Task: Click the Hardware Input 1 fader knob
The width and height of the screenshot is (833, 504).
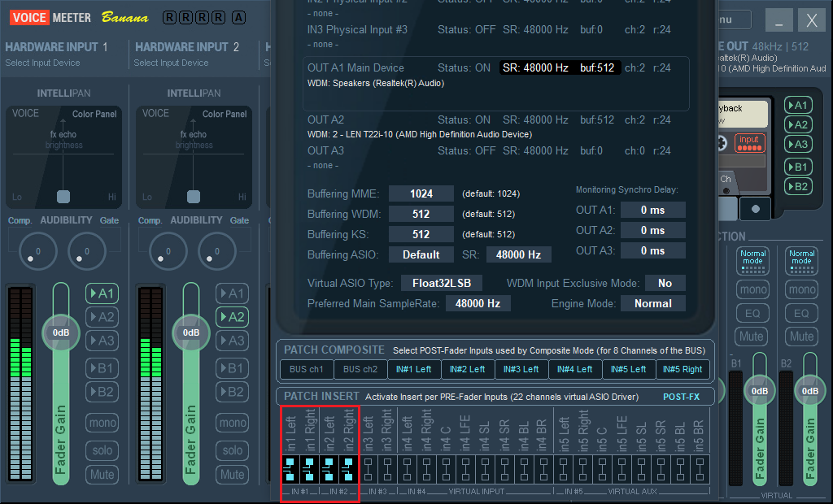Action: [x=61, y=332]
